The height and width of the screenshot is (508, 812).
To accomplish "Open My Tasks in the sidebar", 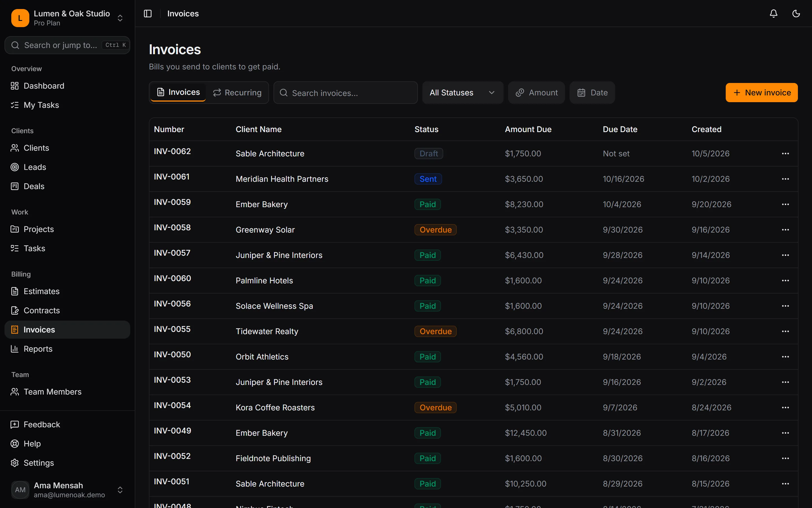I will [x=67, y=105].
